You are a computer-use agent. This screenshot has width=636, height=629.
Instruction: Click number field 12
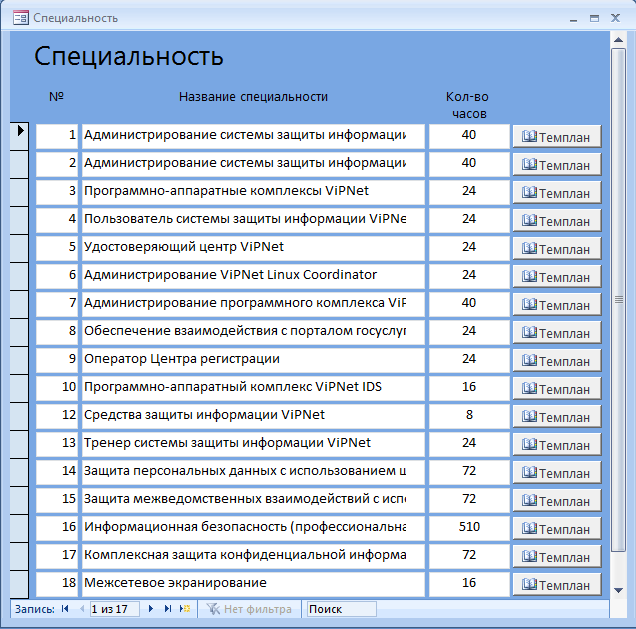(57, 416)
